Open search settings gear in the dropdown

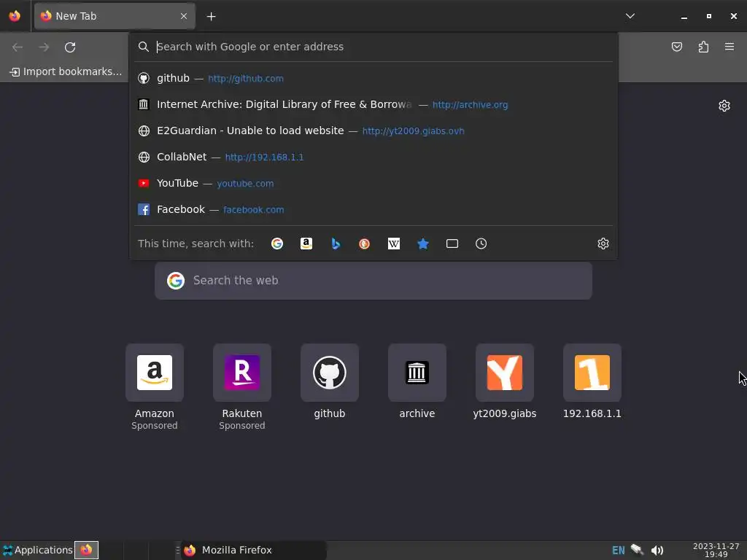pyautogui.click(x=603, y=244)
